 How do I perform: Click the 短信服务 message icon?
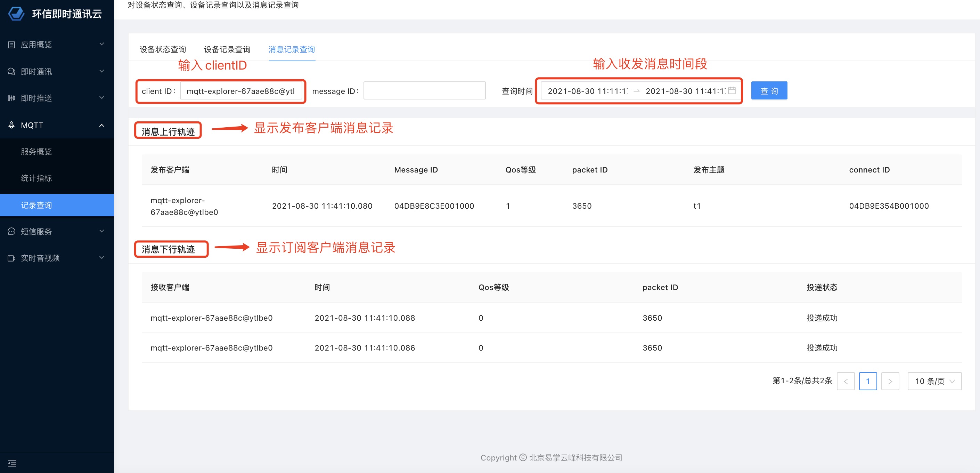[x=11, y=232]
